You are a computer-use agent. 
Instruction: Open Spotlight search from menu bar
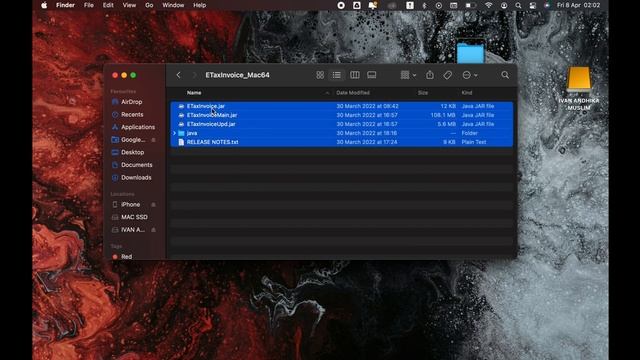518,5
